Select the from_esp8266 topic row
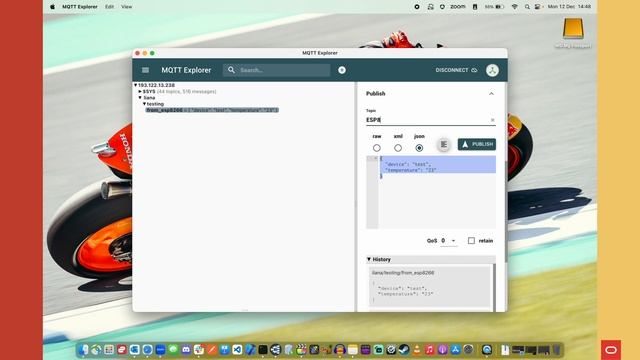The image size is (640, 360). pyautogui.click(x=212, y=110)
